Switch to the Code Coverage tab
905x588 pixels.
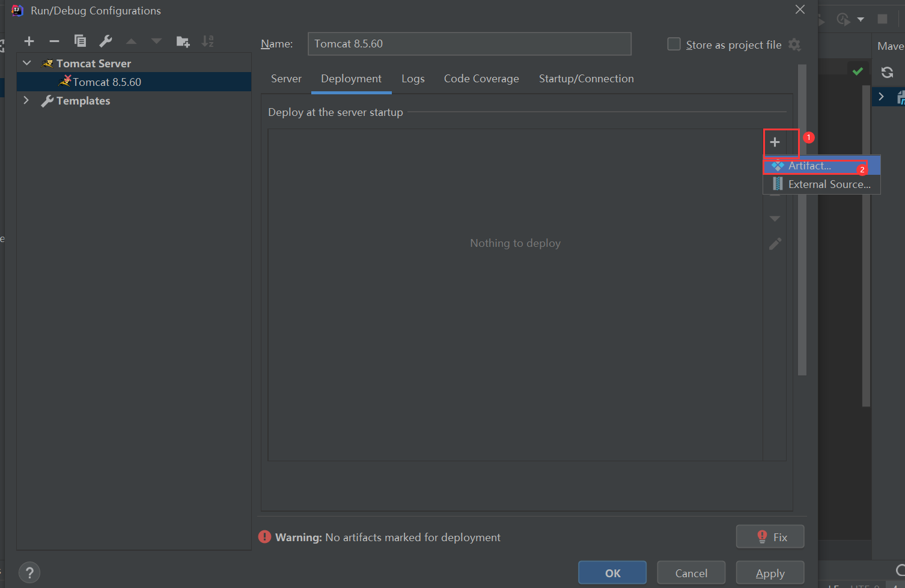[x=481, y=79]
